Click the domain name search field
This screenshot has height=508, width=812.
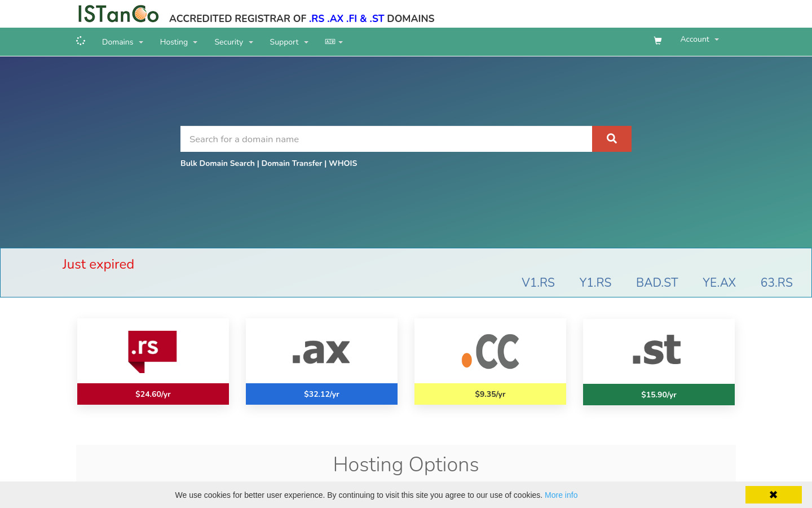pyautogui.click(x=386, y=139)
